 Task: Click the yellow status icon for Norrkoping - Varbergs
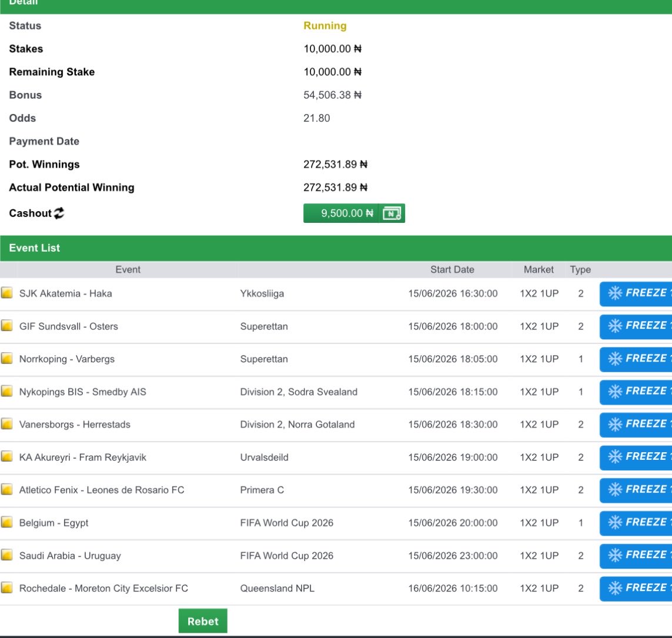6,358
